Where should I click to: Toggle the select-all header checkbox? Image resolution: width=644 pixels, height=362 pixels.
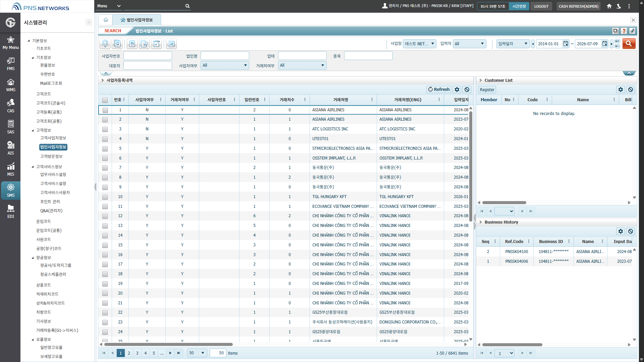pyautogui.click(x=105, y=100)
